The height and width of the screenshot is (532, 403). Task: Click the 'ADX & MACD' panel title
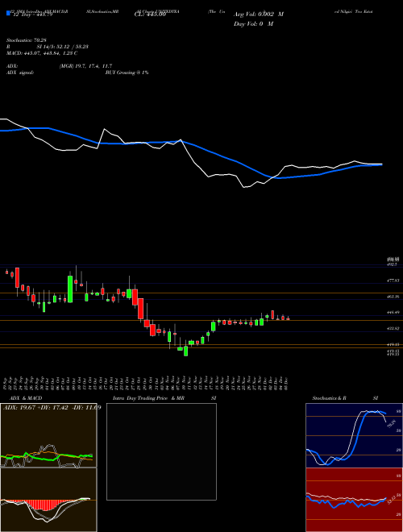pos(26,398)
